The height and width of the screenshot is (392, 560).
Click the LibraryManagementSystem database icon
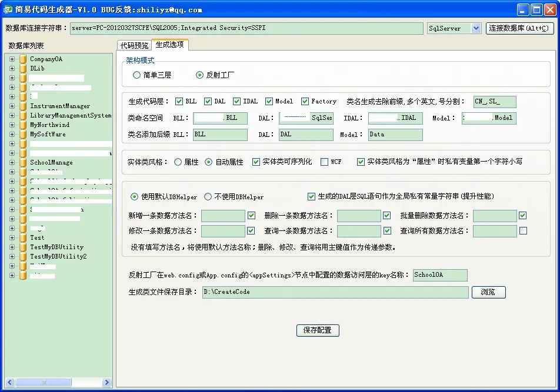coord(23,115)
